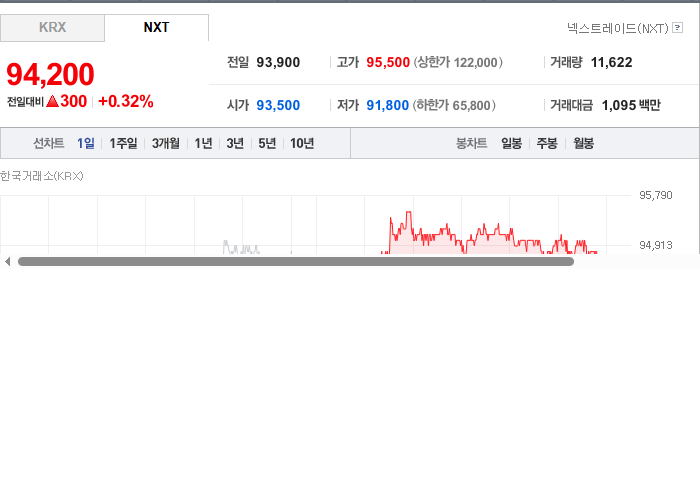The image size is (700, 490).
Task: Click the upper limit text 상한가 122,000
Action: [458, 62]
